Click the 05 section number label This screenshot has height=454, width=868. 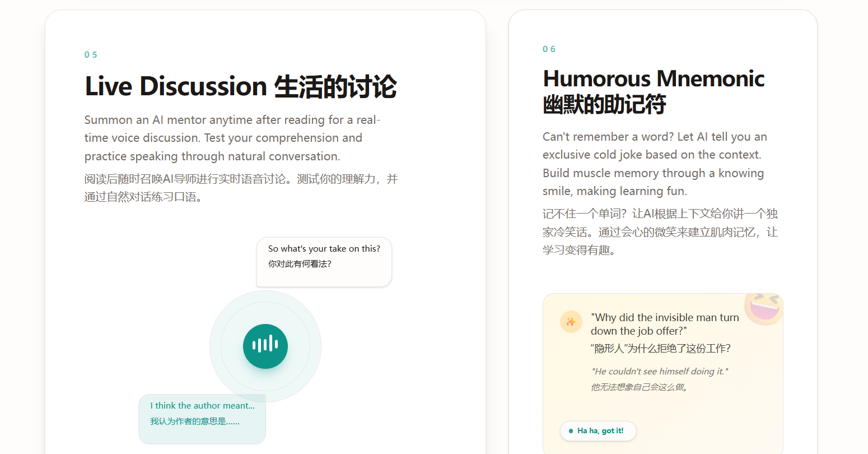click(91, 55)
